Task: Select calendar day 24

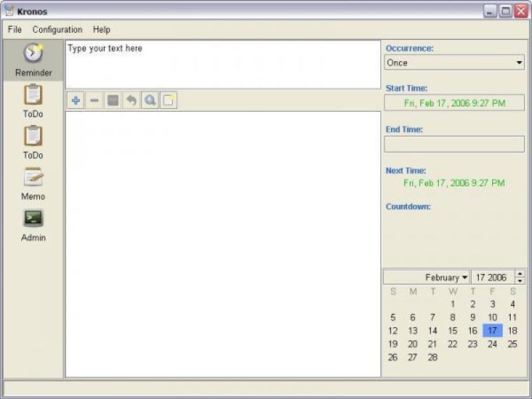Action: [493, 343]
